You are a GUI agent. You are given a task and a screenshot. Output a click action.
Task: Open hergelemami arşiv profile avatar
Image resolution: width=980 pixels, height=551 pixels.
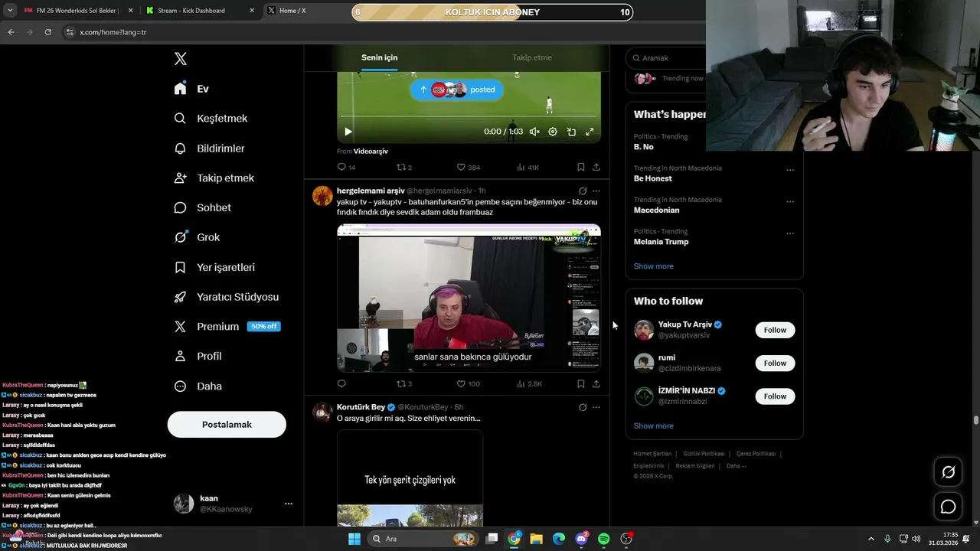click(322, 196)
